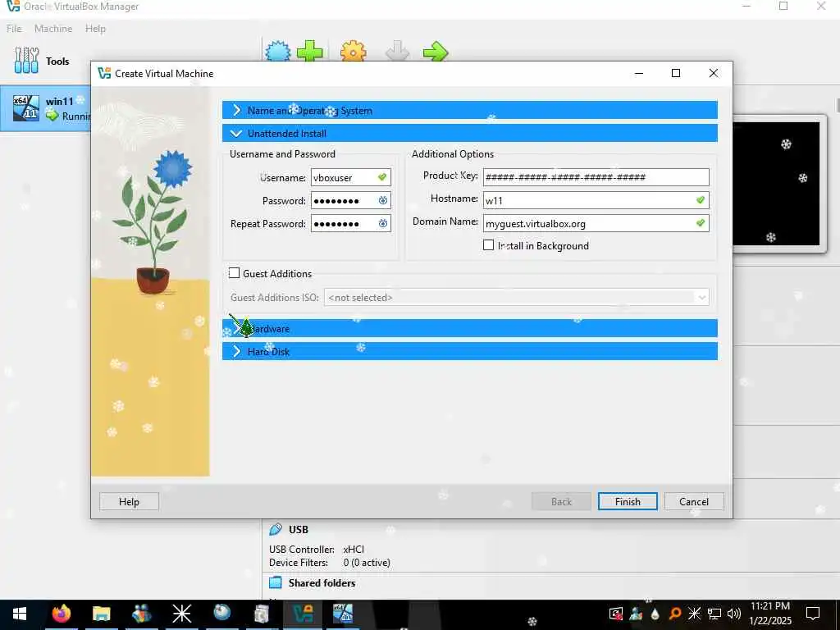The width and height of the screenshot is (840, 630).
Task: Click into the Username field
Action: 351,177
